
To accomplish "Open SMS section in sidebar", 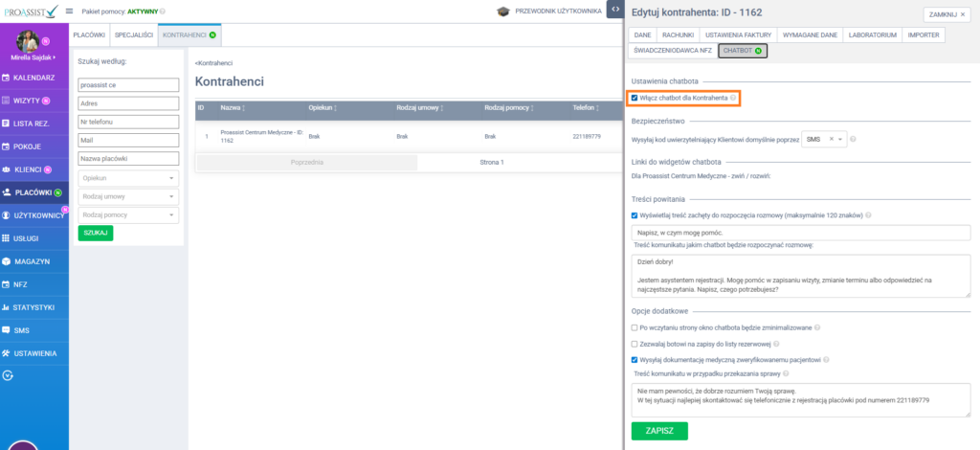I will click(21, 330).
